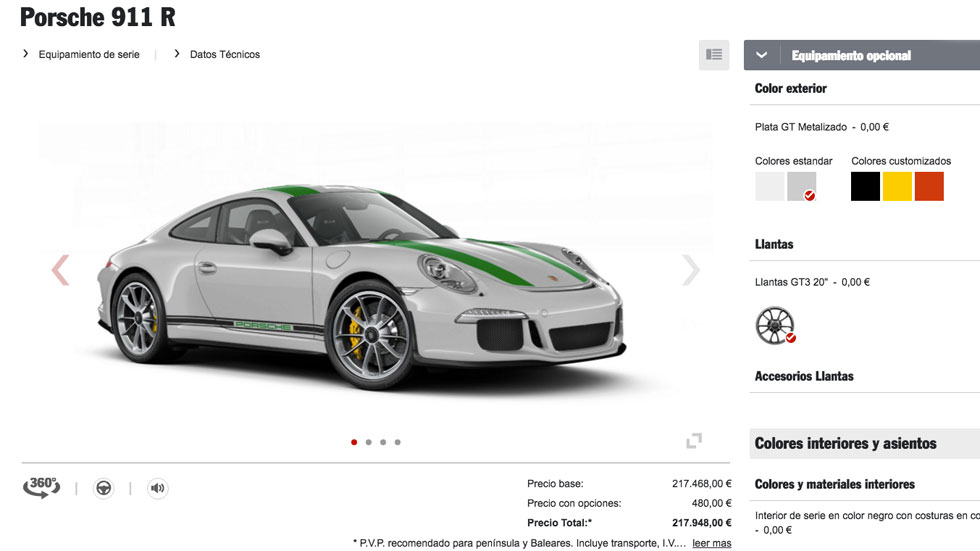
Task: Go to third image dot indicator
Action: point(383,442)
